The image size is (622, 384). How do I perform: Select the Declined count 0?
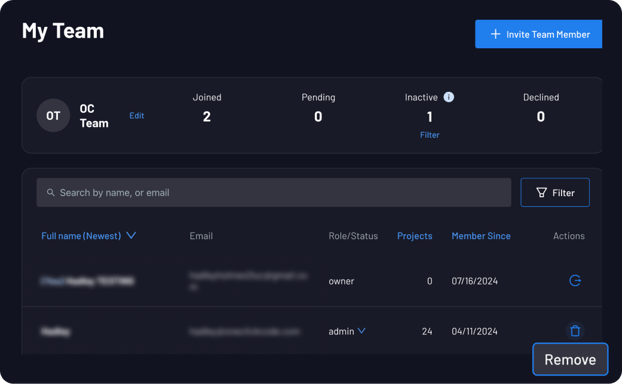pos(541,117)
